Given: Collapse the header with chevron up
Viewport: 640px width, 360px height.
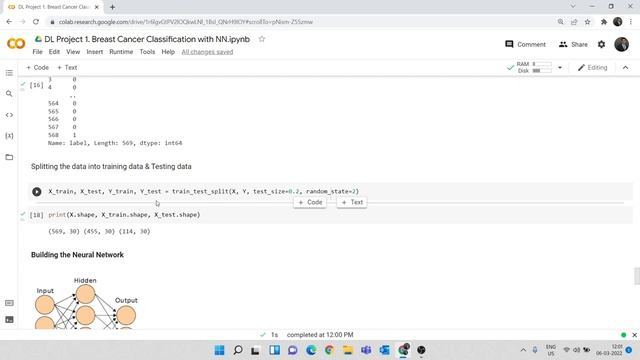Looking at the screenshot, I should point(625,67).
